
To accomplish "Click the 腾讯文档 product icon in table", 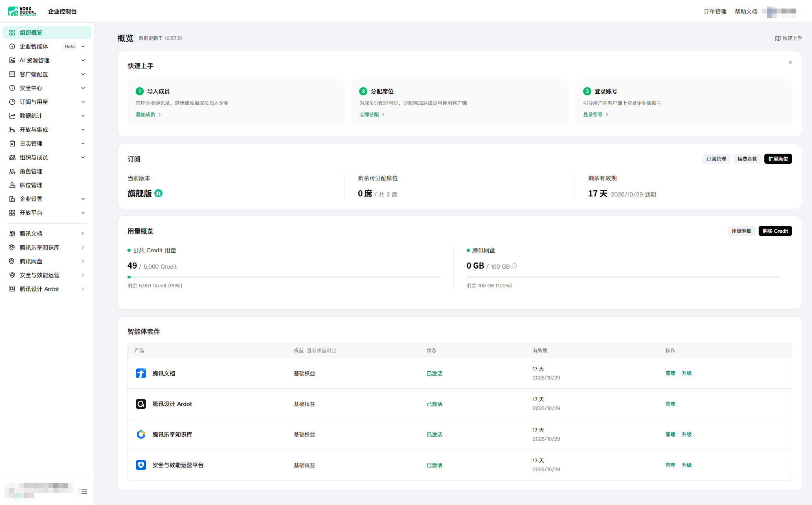I will pyautogui.click(x=141, y=373).
